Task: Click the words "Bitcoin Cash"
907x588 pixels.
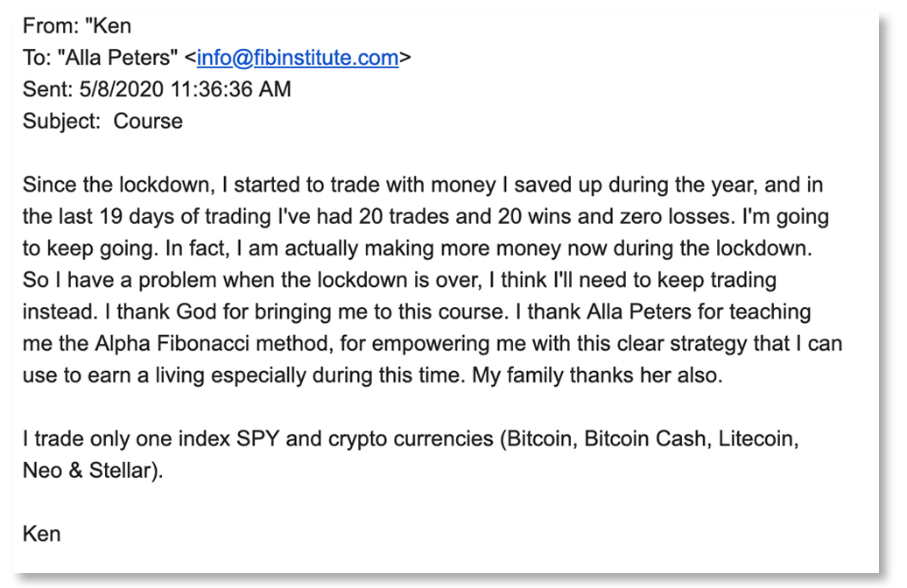Action: pos(645,439)
